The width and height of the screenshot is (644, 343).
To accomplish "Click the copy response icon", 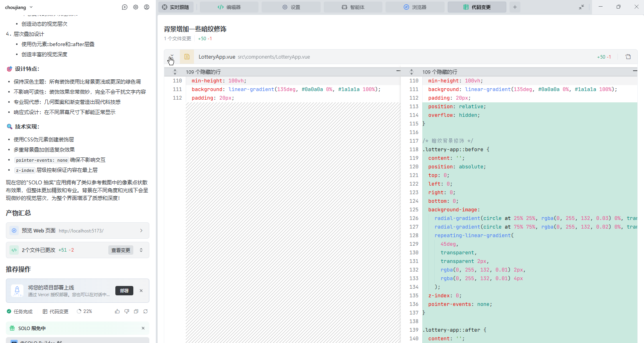I will tap(136, 311).
